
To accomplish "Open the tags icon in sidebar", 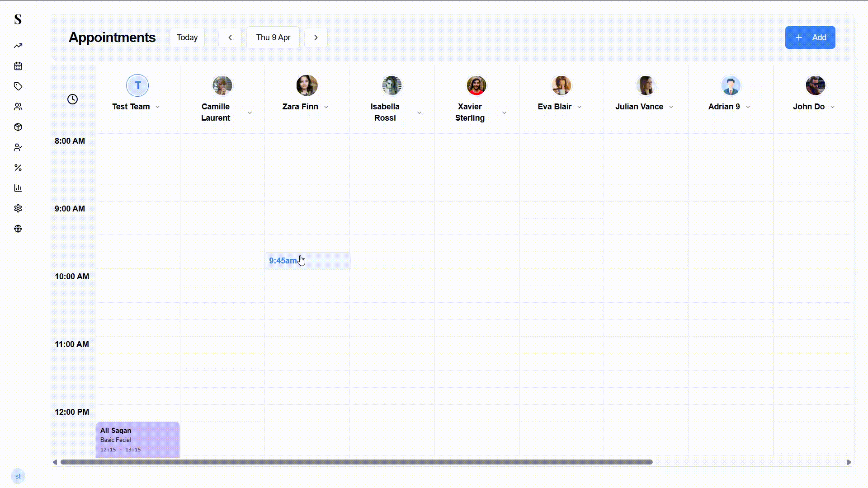I will 18,86.
